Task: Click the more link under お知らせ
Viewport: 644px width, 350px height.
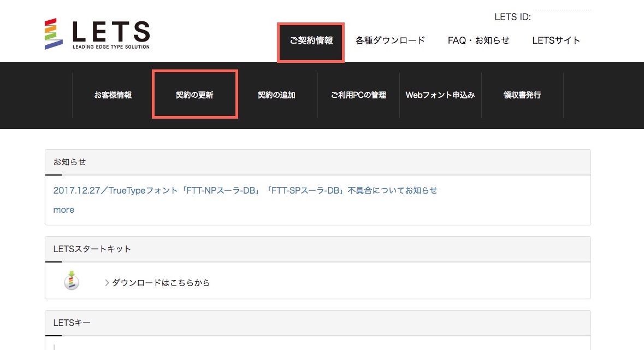Action: pos(63,210)
